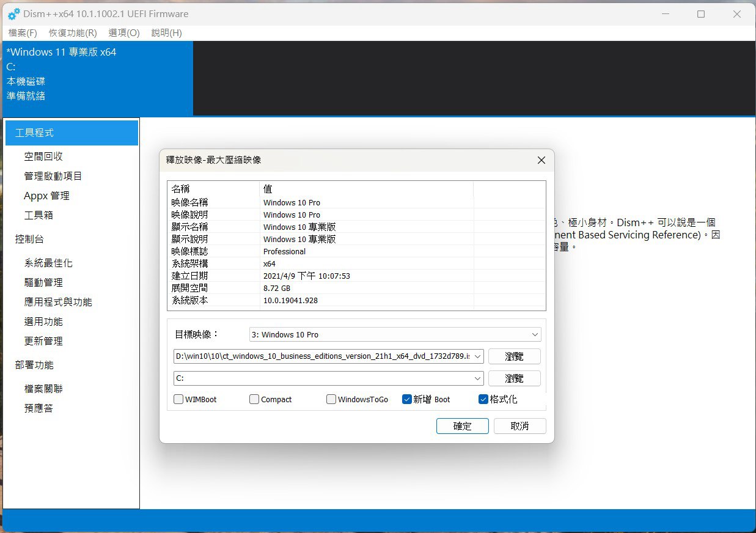This screenshot has height=533, width=756.
Task: Click the Dism++ gear icon in title bar
Action: (x=13, y=13)
